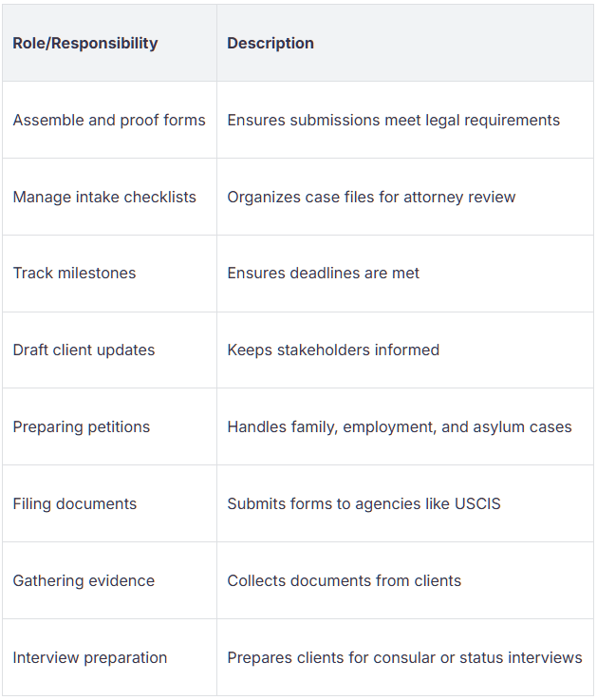Image resolution: width=597 pixels, height=700 pixels.
Task: Select the 'Draft client updates' cell
Action: pyautogui.click(x=84, y=350)
